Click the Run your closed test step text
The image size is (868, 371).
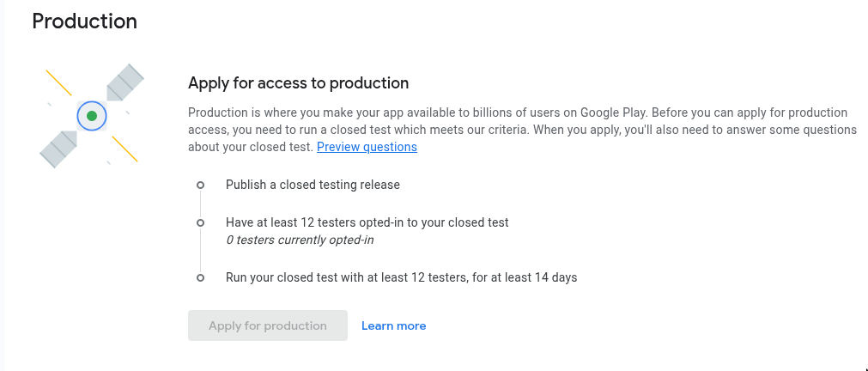(x=401, y=277)
